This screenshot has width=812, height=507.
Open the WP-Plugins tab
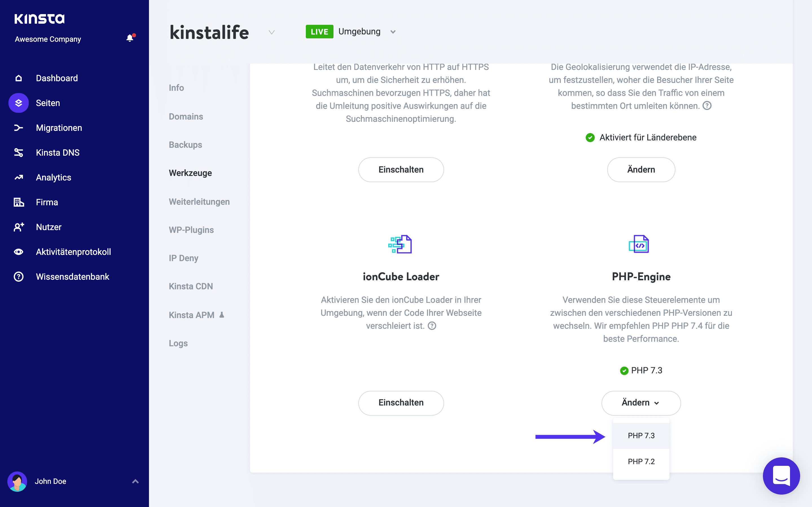pyautogui.click(x=191, y=230)
